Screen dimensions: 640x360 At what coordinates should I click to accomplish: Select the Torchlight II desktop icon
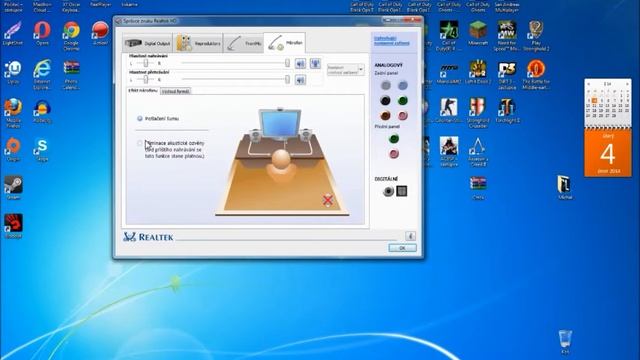507,110
